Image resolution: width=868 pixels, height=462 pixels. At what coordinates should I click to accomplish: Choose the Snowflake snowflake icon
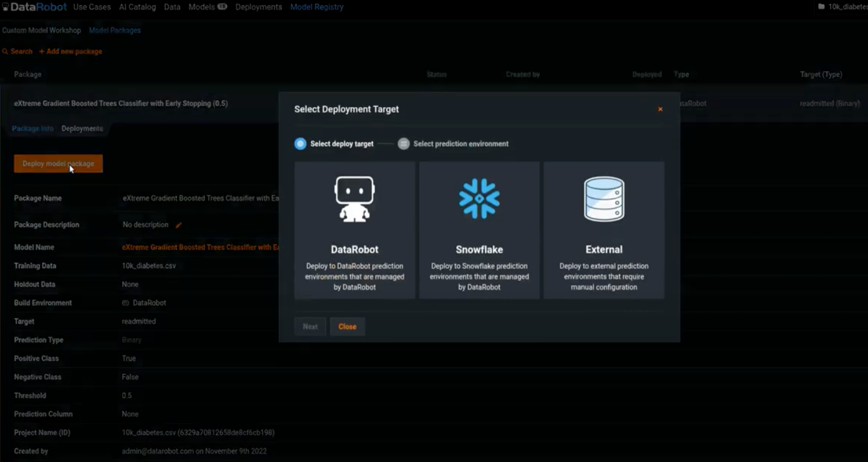[479, 197]
